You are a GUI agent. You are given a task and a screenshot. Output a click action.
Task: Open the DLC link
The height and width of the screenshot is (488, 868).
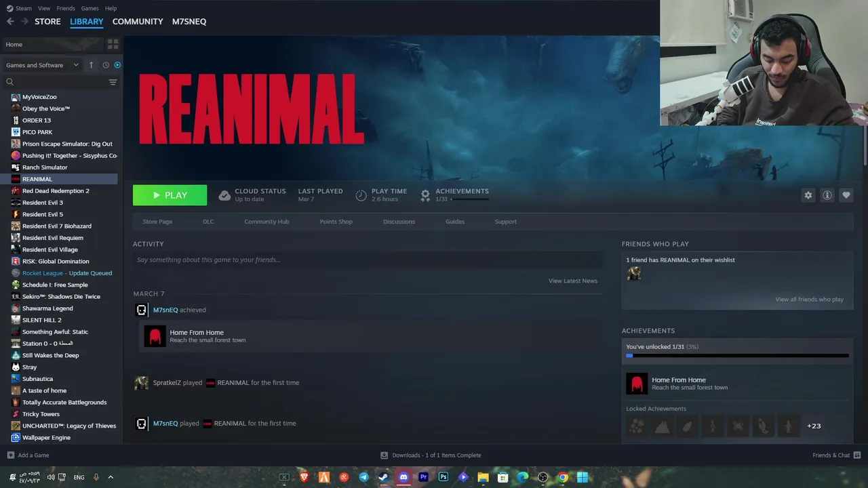(208, 222)
